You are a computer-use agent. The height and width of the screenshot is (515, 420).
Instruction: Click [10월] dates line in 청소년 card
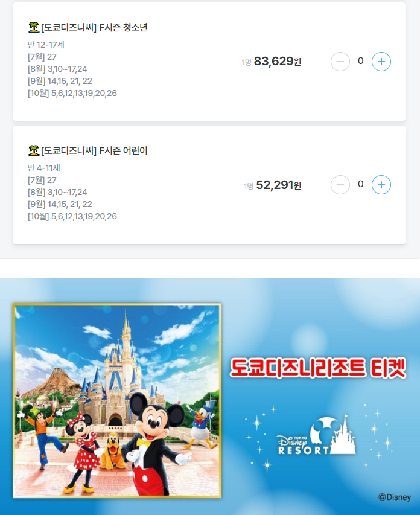[72, 93]
